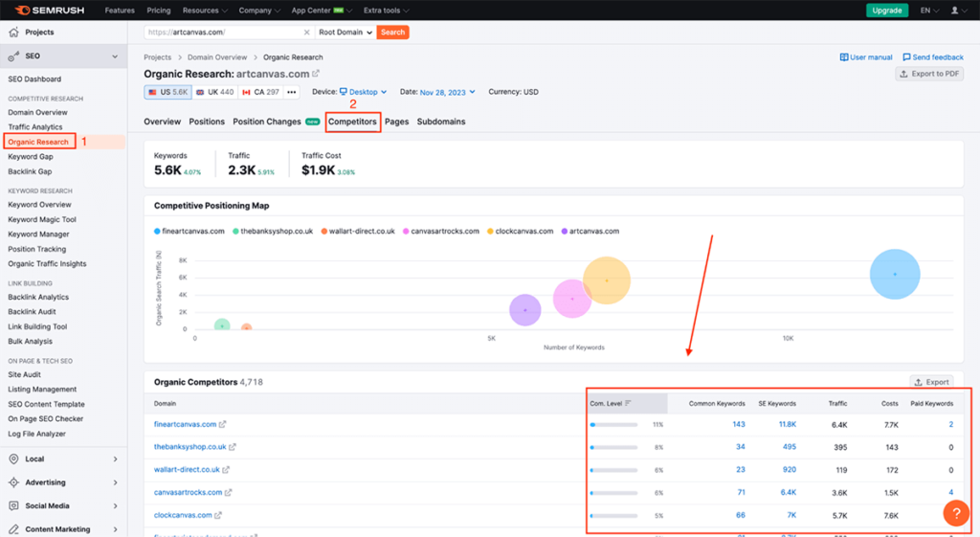The width and height of the screenshot is (980, 537).
Task: Switch to the Positions tab
Action: click(x=207, y=122)
